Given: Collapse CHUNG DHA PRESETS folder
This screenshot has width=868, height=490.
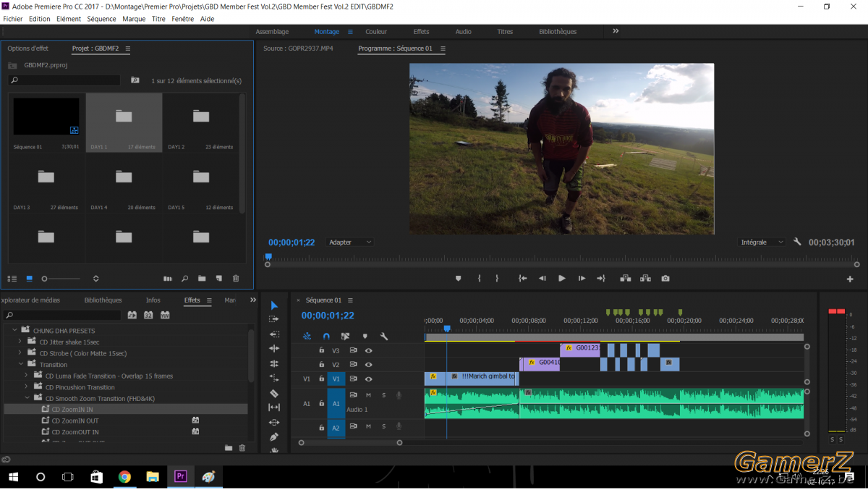Looking at the screenshot, I should (15, 331).
